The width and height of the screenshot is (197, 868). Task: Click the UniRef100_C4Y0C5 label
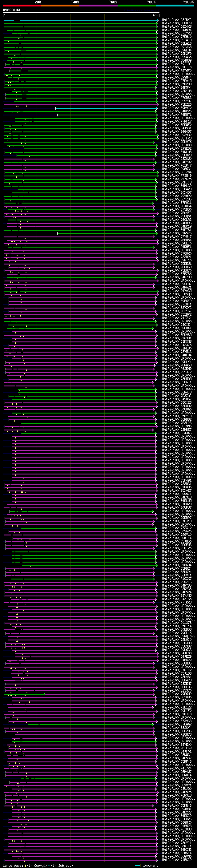click(177, 291)
